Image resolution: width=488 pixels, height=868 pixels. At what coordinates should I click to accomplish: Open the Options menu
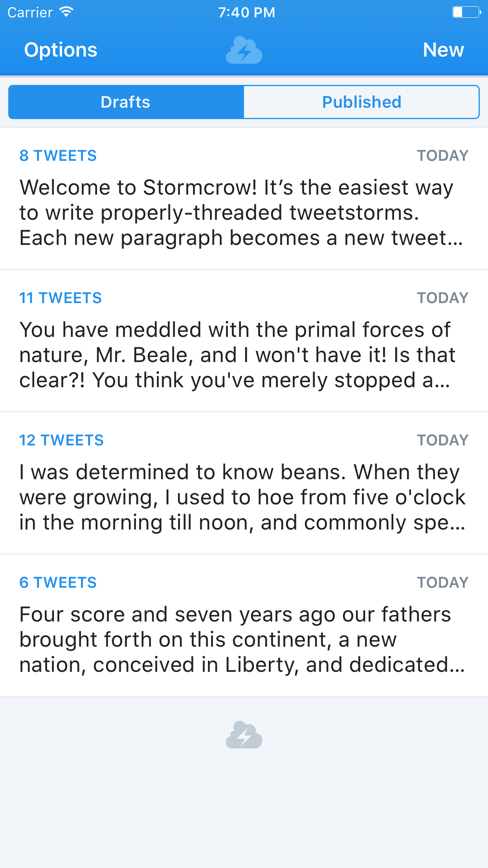click(61, 50)
